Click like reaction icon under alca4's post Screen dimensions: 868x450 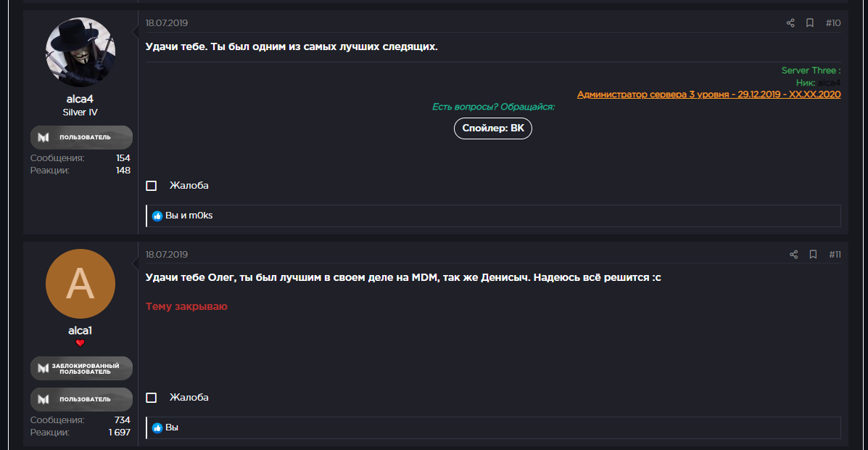pyautogui.click(x=157, y=216)
